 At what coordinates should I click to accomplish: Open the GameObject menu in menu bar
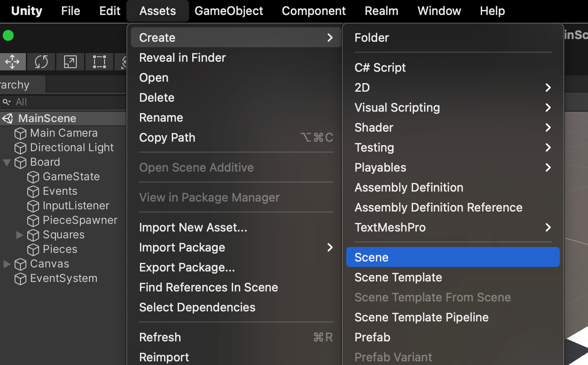pyautogui.click(x=229, y=11)
